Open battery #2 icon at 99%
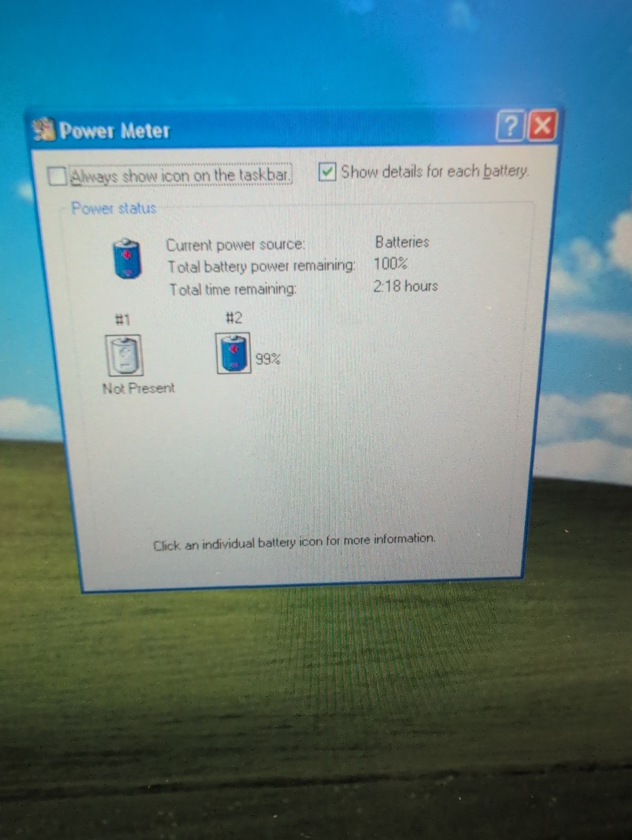The width and height of the screenshot is (632, 840). pos(234,353)
